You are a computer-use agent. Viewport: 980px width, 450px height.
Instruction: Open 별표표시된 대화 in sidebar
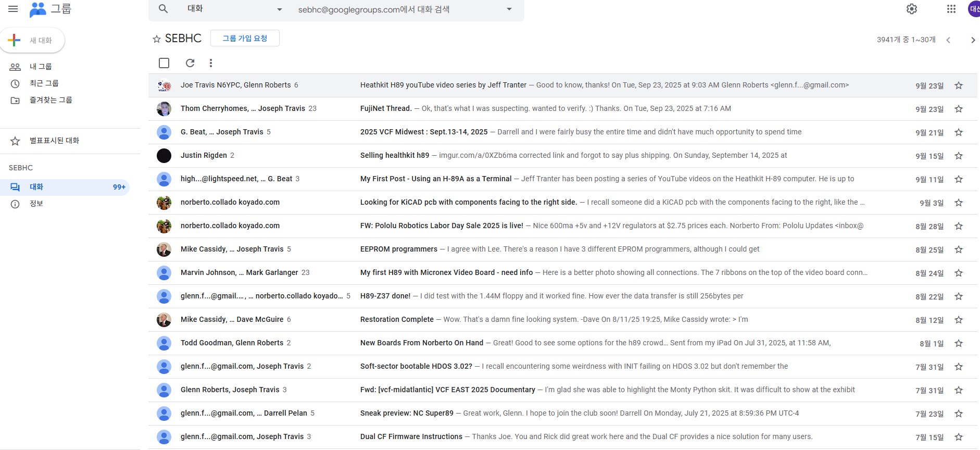pos(54,141)
